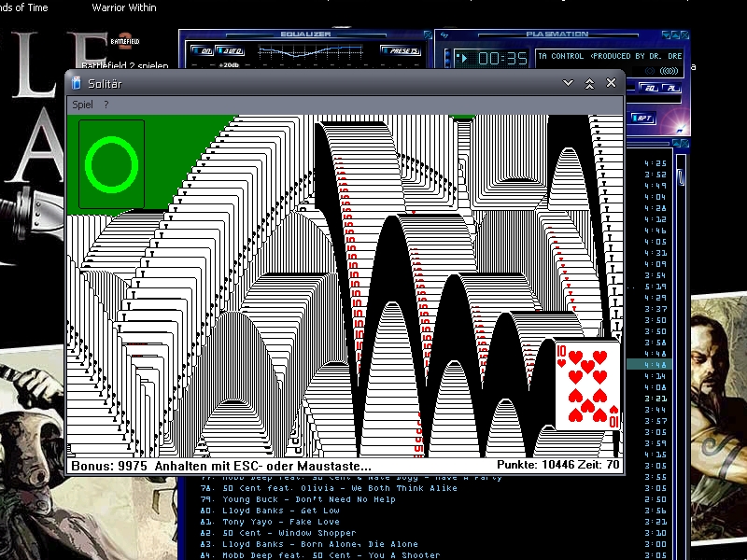
Task: Click the bouncing 10 of hearts card
Action: pos(587,385)
